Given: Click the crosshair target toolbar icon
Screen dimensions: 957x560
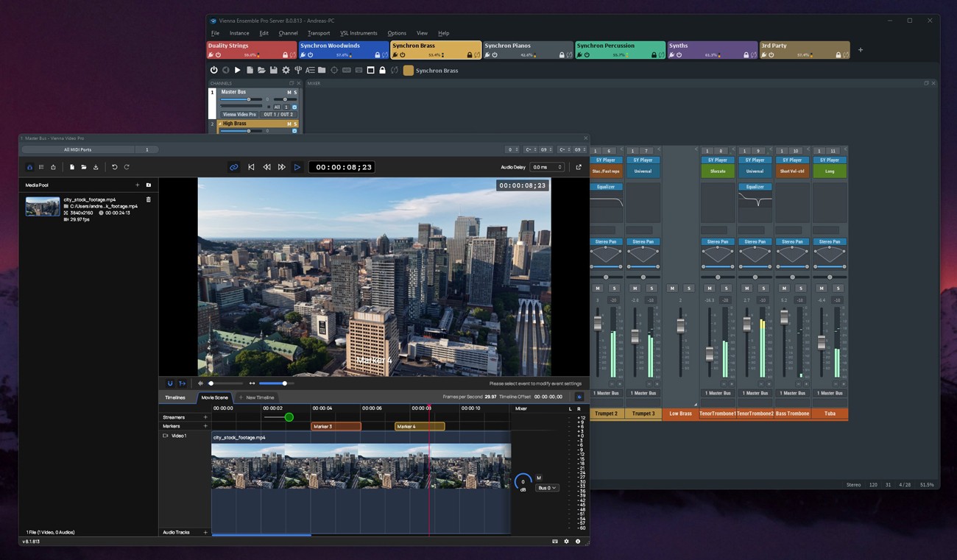Looking at the screenshot, I should tap(334, 70).
